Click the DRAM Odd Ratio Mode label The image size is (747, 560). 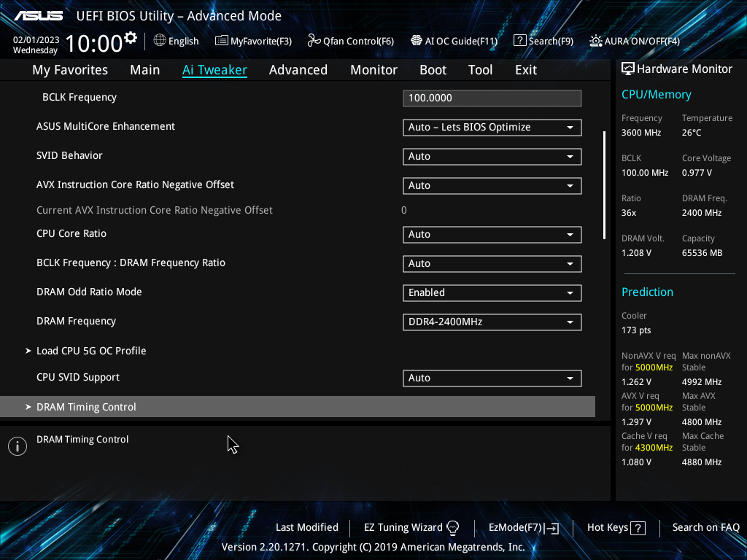[x=89, y=292]
